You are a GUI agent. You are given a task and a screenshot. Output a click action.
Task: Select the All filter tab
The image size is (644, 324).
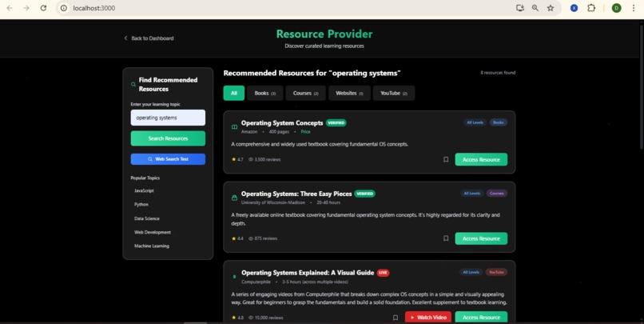tap(233, 93)
